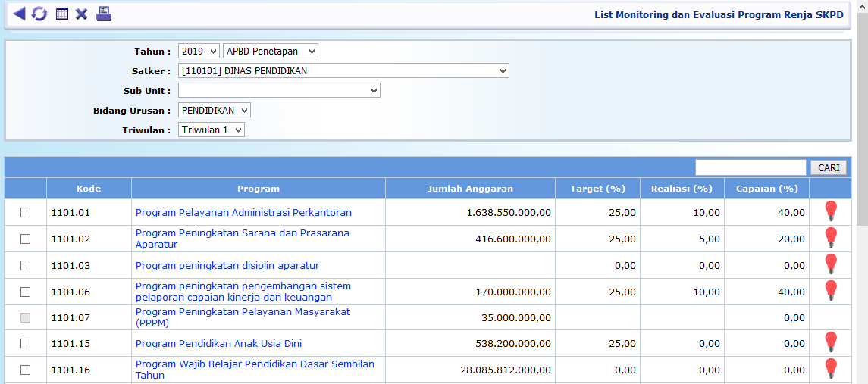The height and width of the screenshot is (384, 868).
Task: Tick the checkbox for program 1101.01
Action: pos(25,213)
